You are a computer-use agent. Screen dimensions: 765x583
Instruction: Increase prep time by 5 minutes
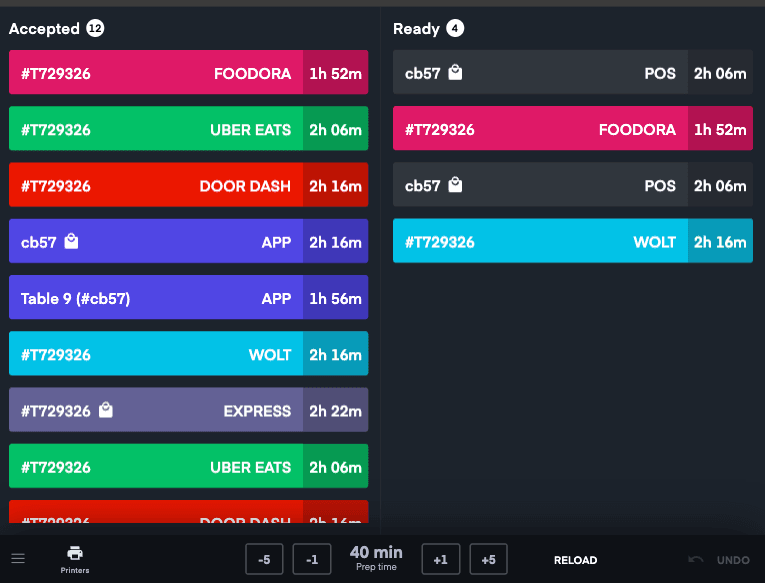488,560
